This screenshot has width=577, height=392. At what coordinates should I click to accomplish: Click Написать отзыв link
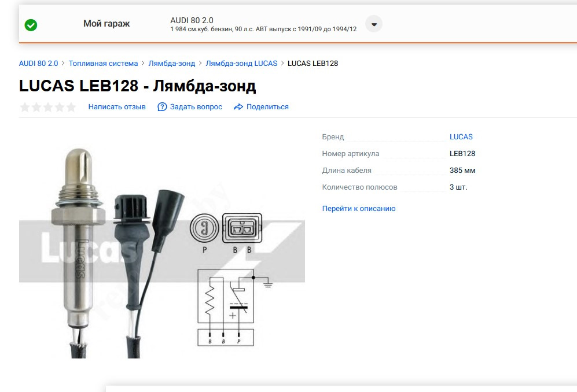[117, 106]
